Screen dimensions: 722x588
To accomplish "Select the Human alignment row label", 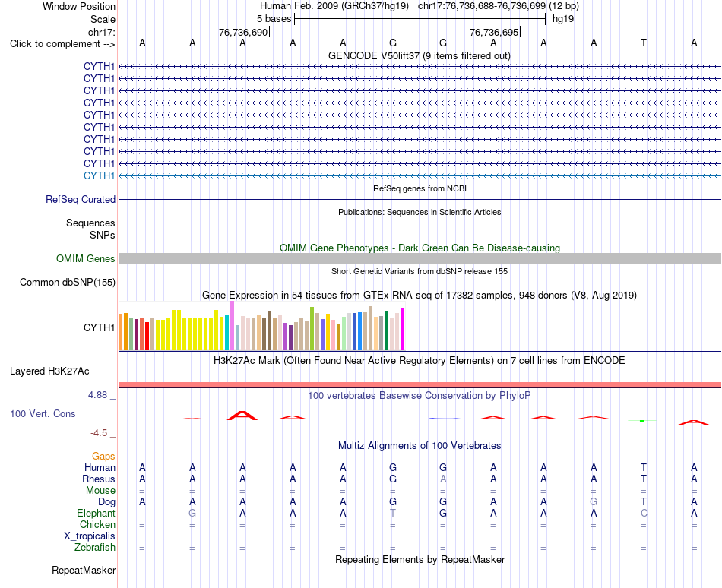I will [100, 467].
